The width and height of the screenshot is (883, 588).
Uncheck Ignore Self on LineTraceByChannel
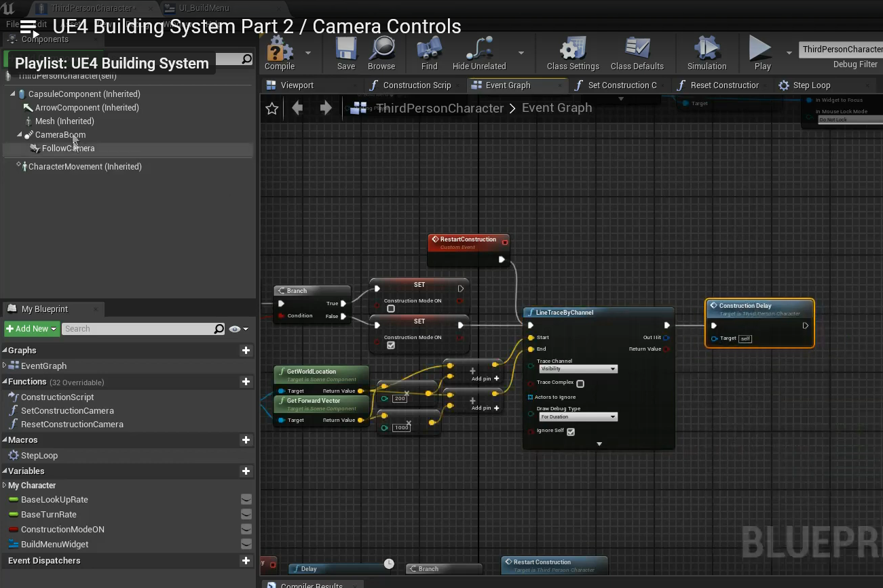click(x=571, y=432)
